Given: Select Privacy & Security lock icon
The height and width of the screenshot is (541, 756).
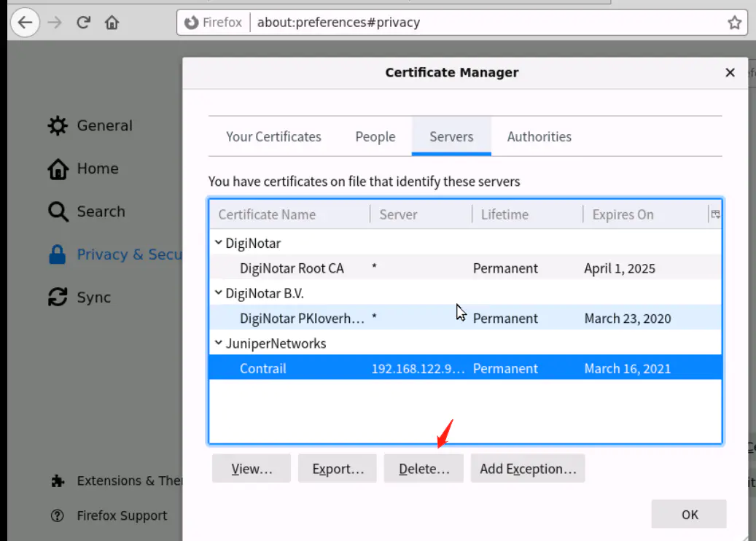Looking at the screenshot, I should (x=57, y=254).
